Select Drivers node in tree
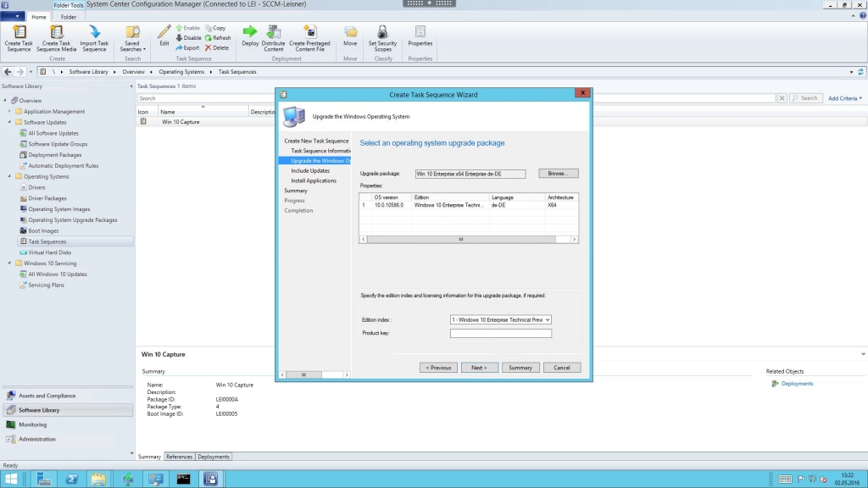Image resolution: width=868 pixels, height=488 pixels. coord(36,187)
